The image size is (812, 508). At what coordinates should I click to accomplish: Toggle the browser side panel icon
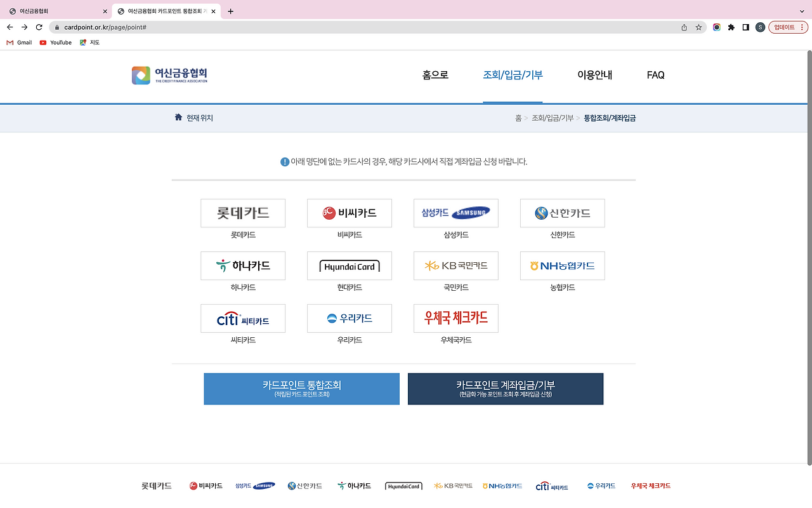pyautogui.click(x=745, y=27)
